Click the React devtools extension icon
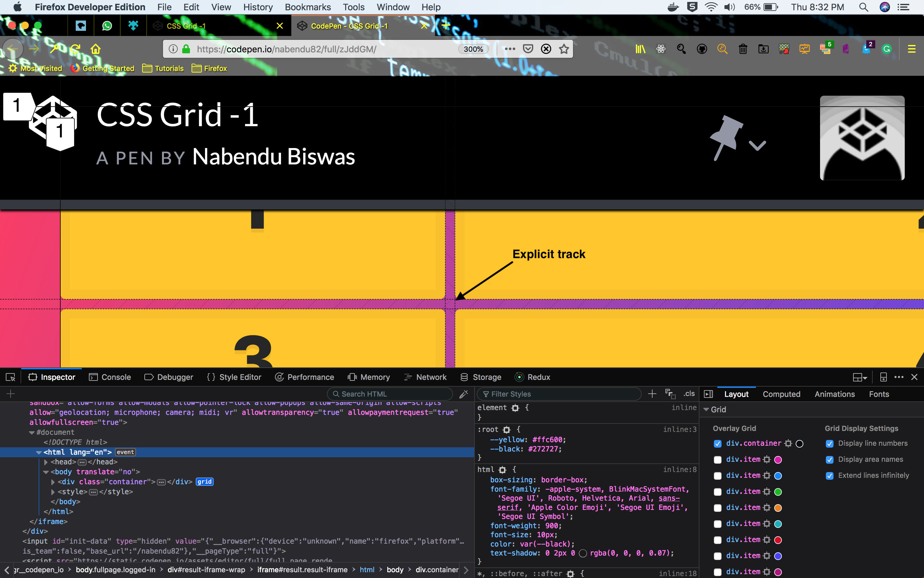The height and width of the screenshot is (578, 924). click(661, 49)
